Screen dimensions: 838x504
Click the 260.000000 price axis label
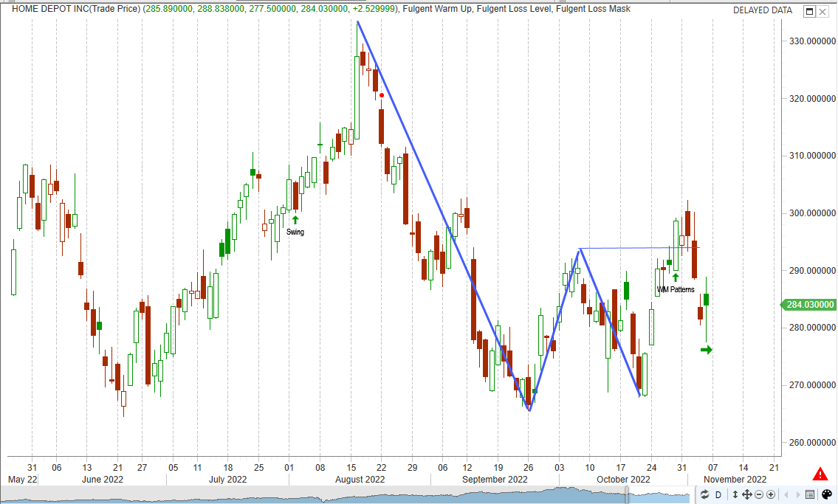coord(812,442)
